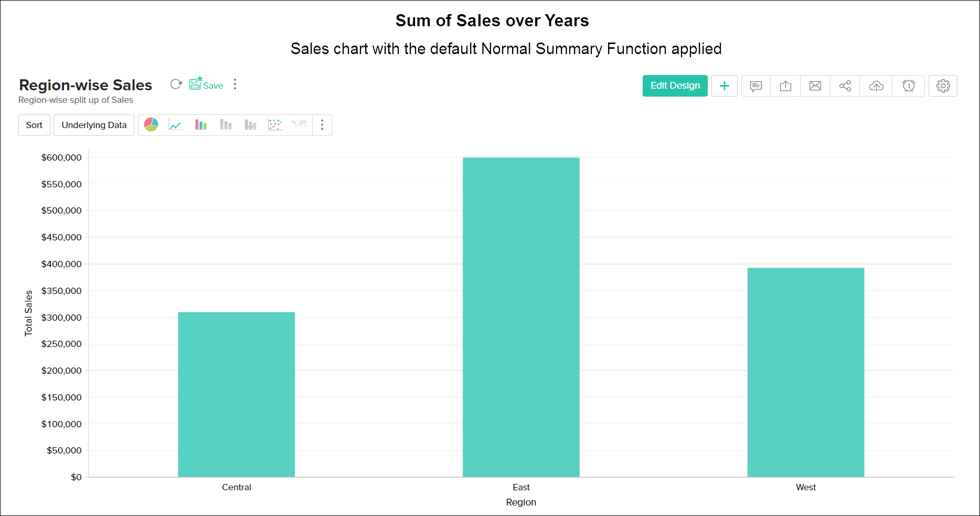The image size is (980, 516).
Task: Select the combination chart type
Action: click(x=250, y=125)
